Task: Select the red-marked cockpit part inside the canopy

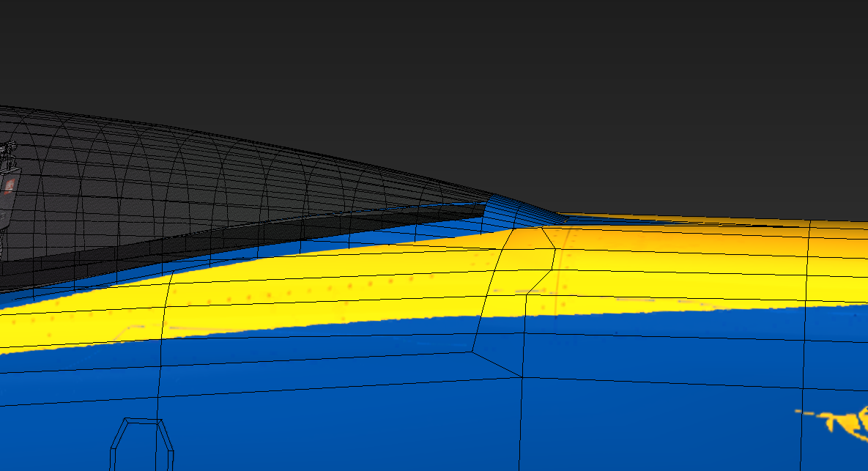Action: [9, 187]
